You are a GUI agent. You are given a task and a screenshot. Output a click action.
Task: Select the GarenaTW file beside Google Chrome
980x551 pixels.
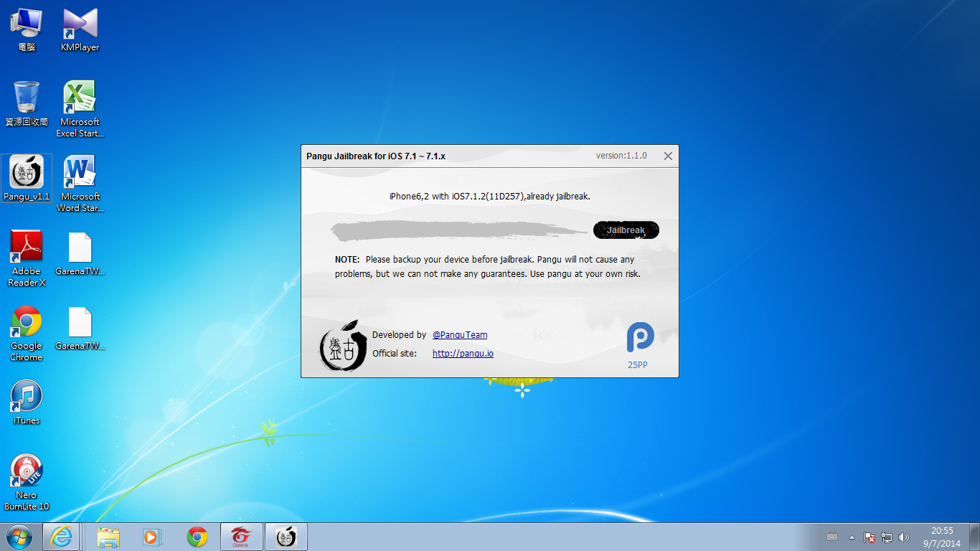pos(80,328)
